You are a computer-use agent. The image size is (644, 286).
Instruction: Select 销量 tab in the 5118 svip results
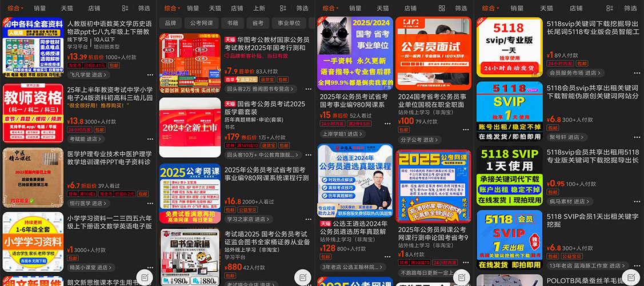click(x=517, y=8)
